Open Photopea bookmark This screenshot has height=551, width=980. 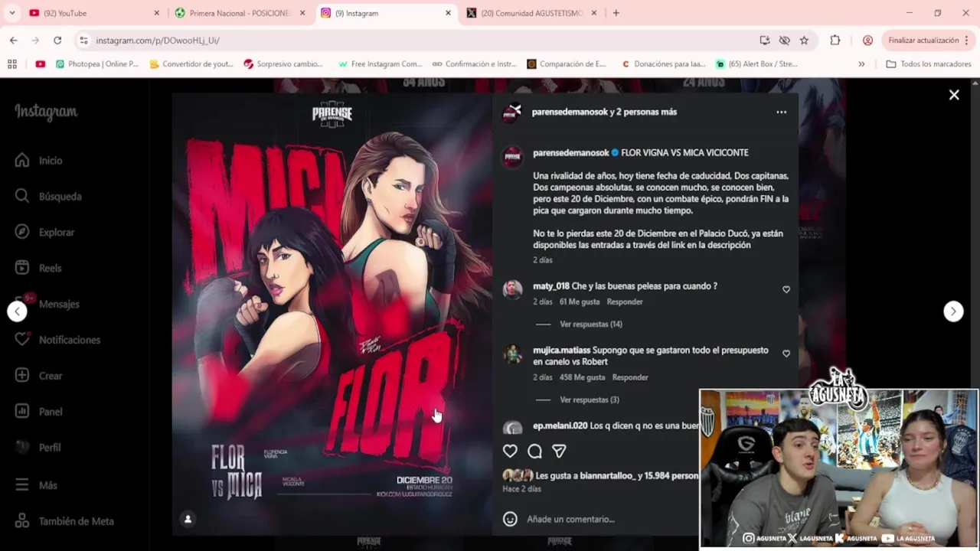point(97,64)
